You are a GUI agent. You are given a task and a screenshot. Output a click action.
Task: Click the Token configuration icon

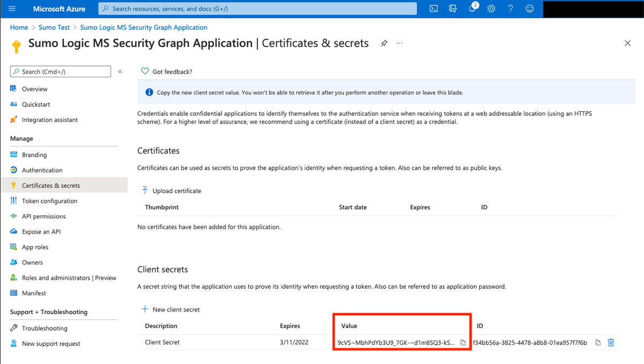(x=13, y=201)
